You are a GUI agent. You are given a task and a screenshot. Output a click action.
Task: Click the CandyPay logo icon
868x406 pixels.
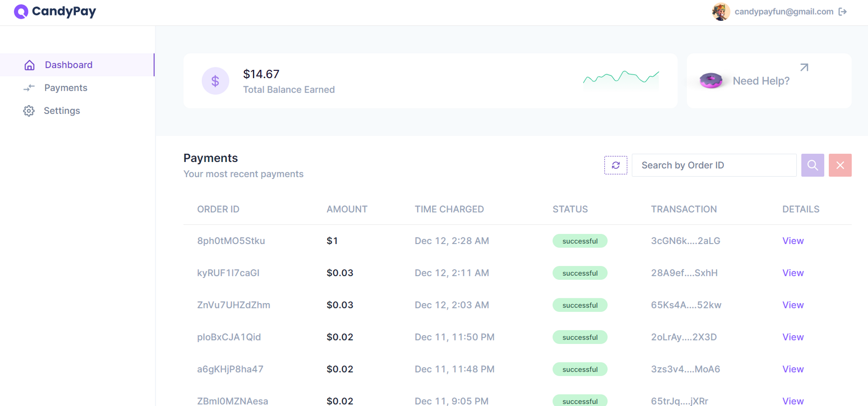(x=21, y=12)
